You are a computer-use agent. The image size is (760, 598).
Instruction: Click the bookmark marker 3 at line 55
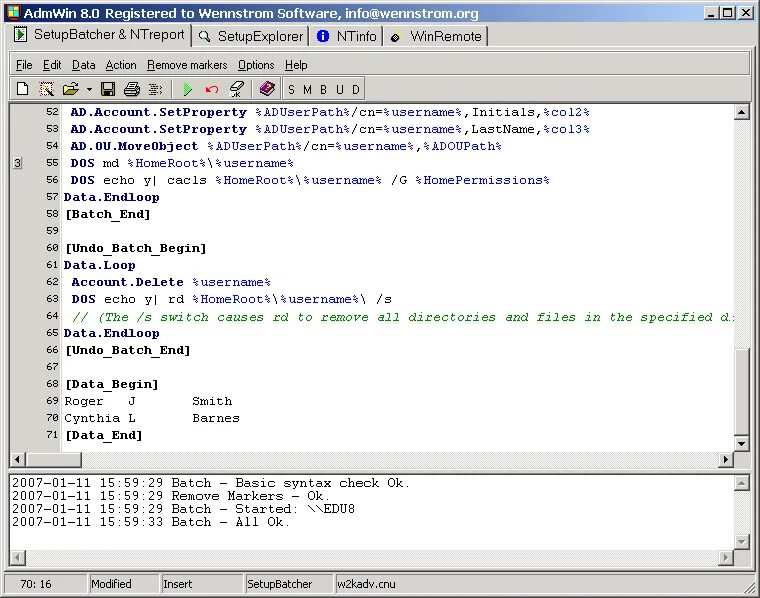click(17, 163)
